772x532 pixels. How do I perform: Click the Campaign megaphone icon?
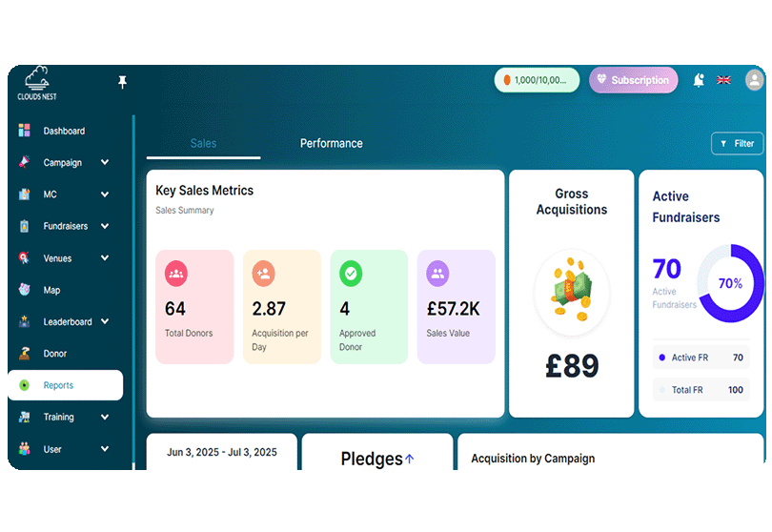[x=24, y=162]
